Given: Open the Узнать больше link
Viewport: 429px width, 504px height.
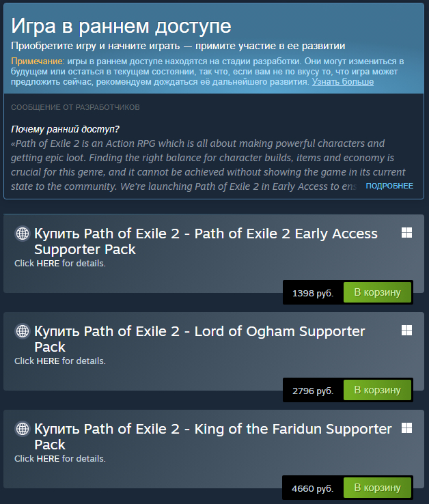Looking at the screenshot, I should (343, 82).
